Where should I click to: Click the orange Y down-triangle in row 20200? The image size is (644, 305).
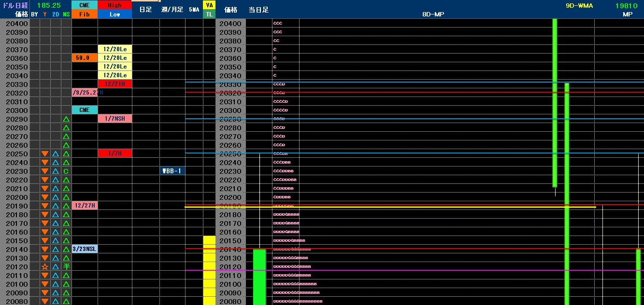tap(45, 197)
